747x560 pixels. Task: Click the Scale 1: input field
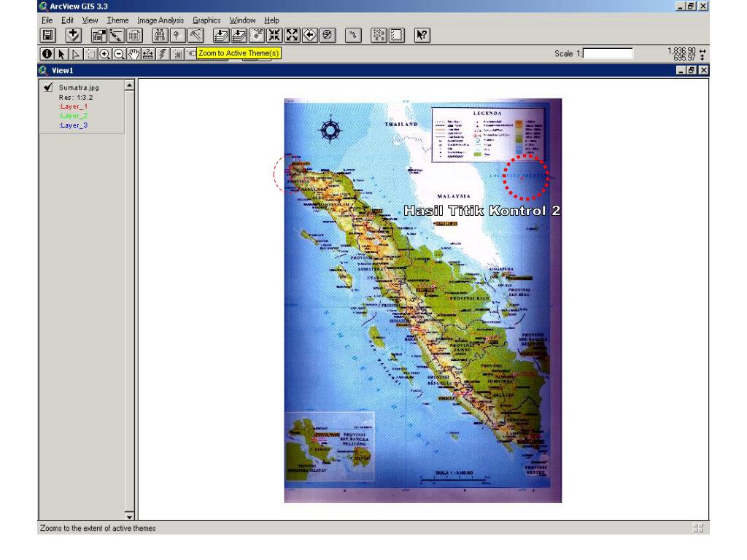[x=608, y=52]
